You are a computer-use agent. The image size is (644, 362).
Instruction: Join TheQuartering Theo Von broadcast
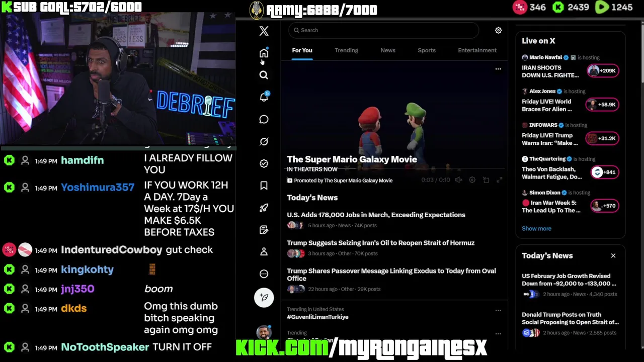pyautogui.click(x=551, y=172)
